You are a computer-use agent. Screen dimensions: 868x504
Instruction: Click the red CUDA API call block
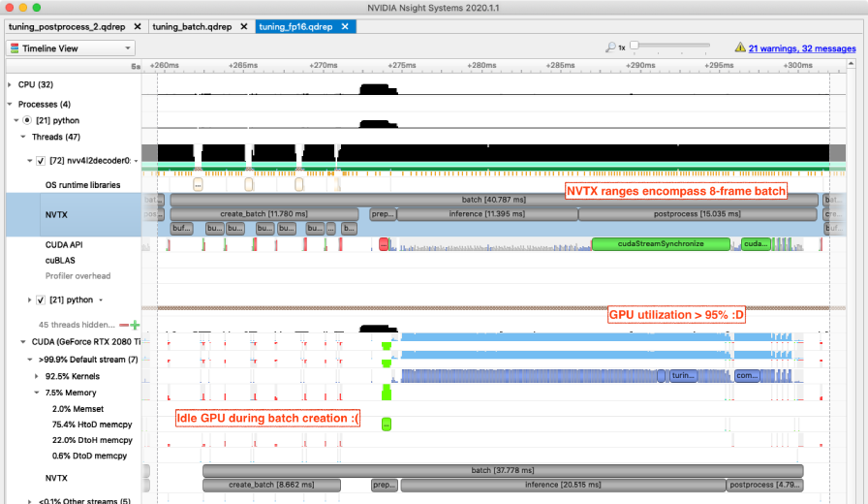click(383, 244)
